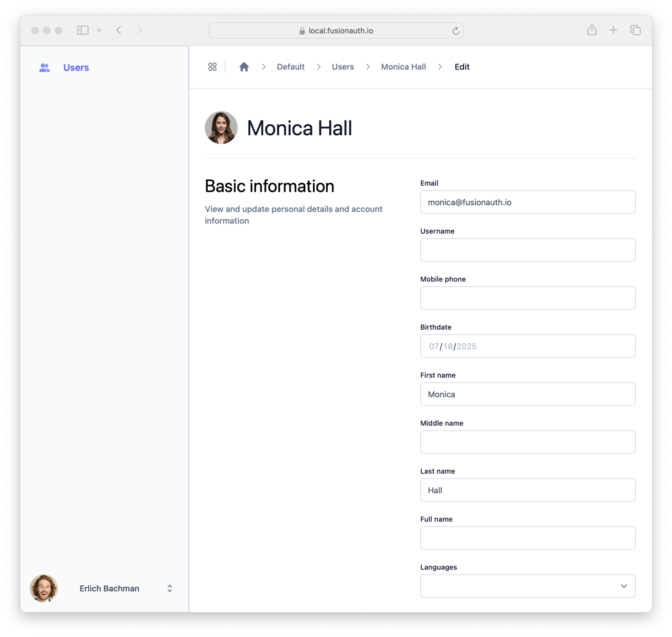672x637 pixels.
Task: Open a new tab with the plus icon
Action: point(613,30)
